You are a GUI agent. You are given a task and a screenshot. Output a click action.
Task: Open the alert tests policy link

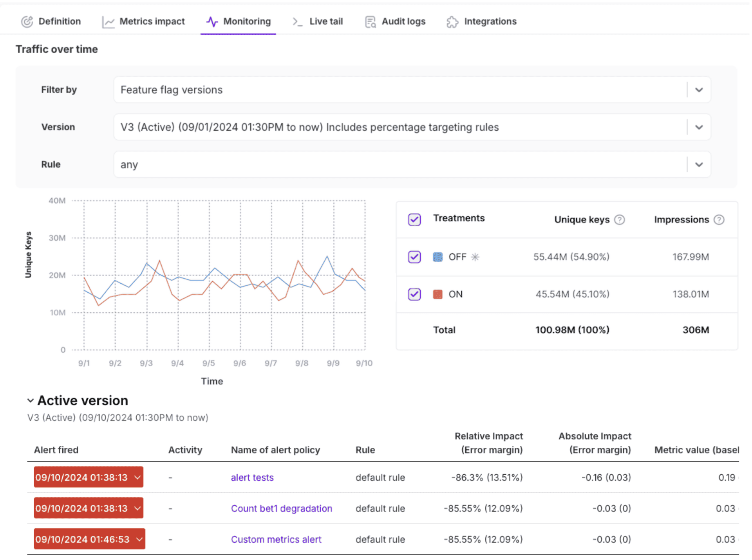252,478
